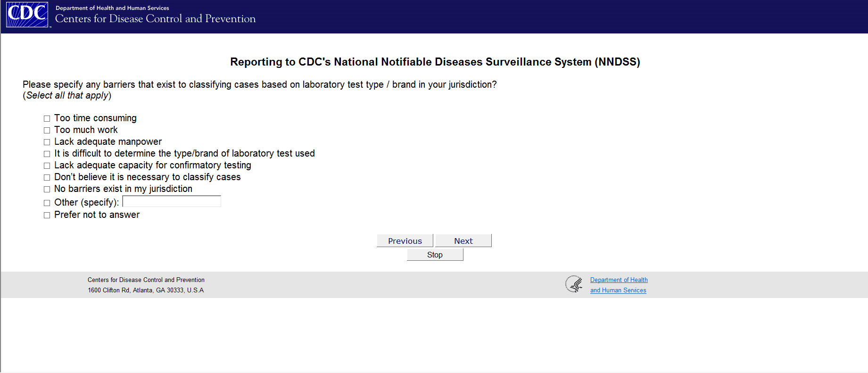
Task: Click the Other (specify) text field
Action: click(x=172, y=201)
